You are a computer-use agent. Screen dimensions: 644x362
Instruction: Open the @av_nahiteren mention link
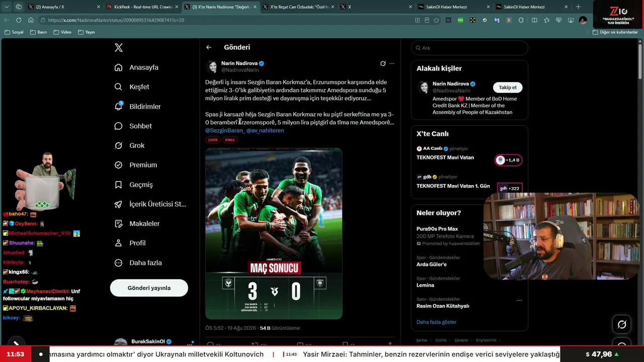[x=266, y=130]
